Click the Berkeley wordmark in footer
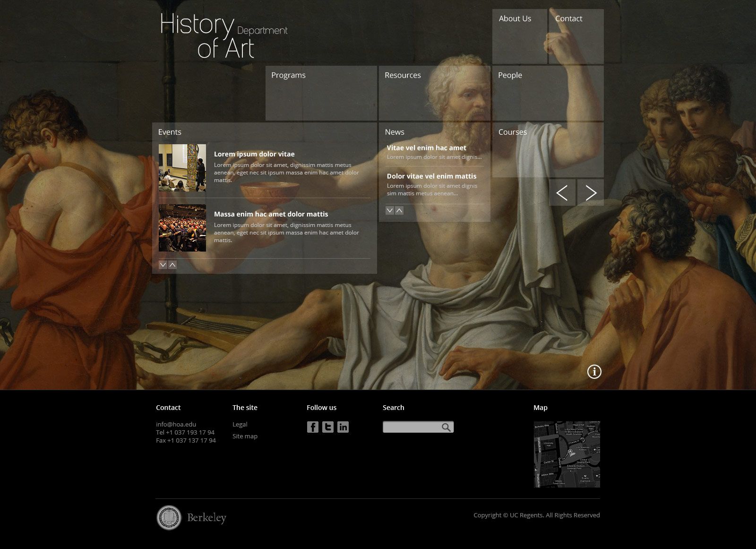756x549 pixels. point(206,518)
